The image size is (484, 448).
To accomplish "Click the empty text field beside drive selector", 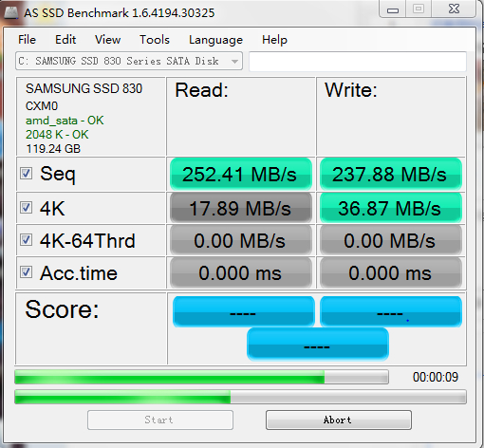I will [358, 61].
